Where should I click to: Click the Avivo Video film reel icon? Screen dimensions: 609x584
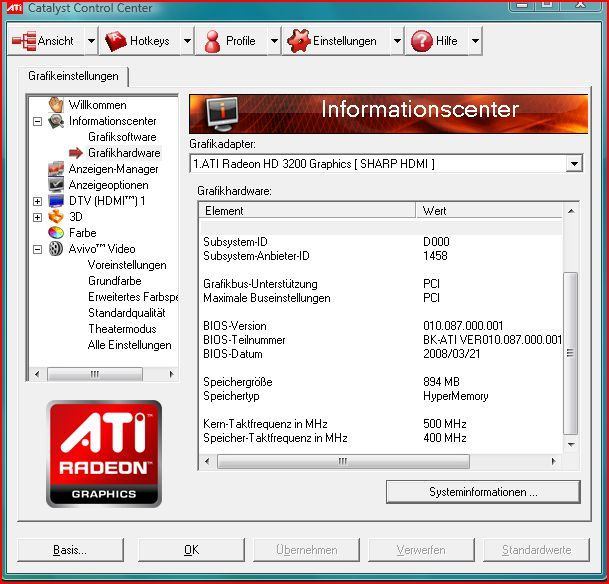click(56, 249)
